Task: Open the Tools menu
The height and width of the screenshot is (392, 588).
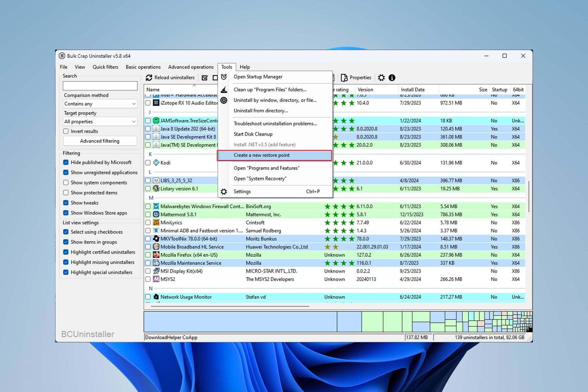Action: click(x=226, y=66)
